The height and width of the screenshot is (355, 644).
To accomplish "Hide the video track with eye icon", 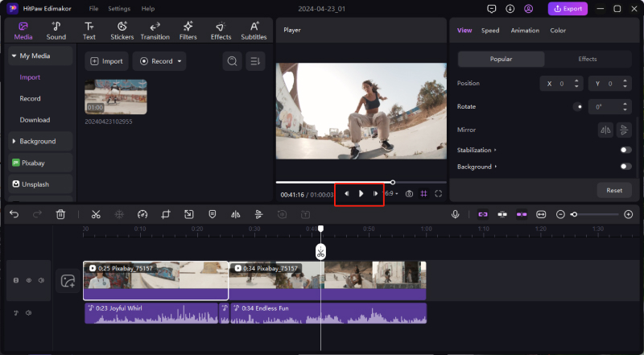I will pos(28,280).
